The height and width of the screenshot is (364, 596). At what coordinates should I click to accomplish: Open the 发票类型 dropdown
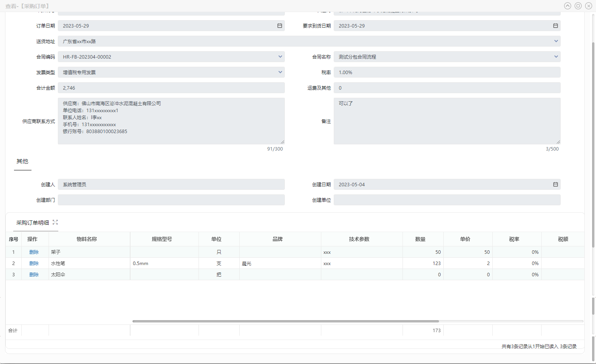280,72
